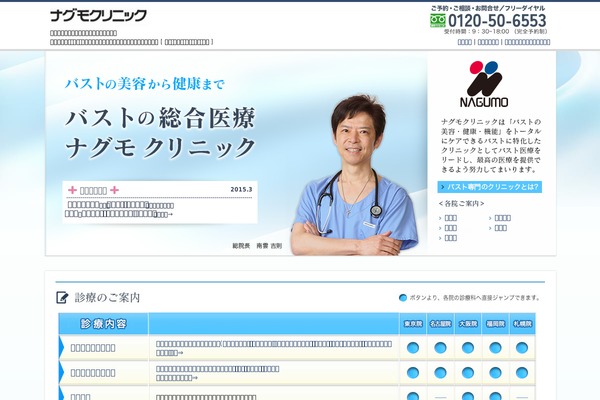Select the 東京院 dot in the third treatment row

[x=412, y=396]
